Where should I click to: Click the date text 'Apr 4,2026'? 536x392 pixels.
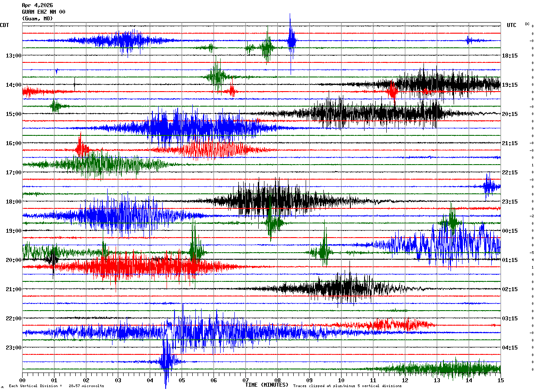coord(37,5)
